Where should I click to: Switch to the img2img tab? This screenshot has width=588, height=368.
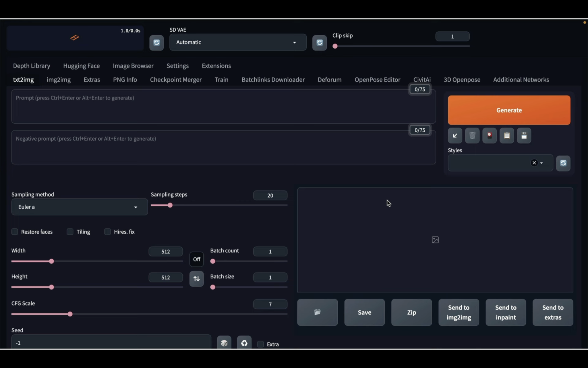coord(59,80)
